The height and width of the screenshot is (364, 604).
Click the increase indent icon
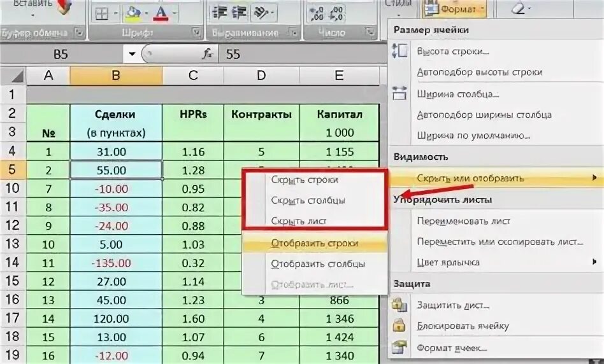pos(239,13)
